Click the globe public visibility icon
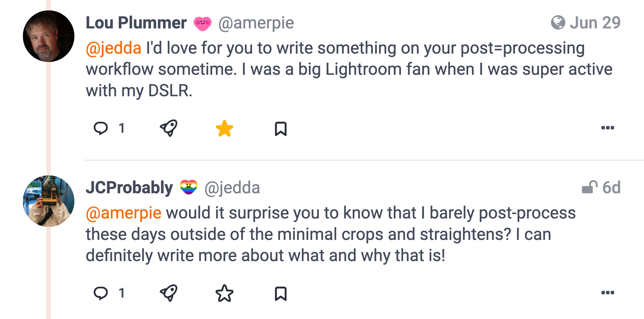Viewport: 644px width, 319px height. [x=558, y=23]
